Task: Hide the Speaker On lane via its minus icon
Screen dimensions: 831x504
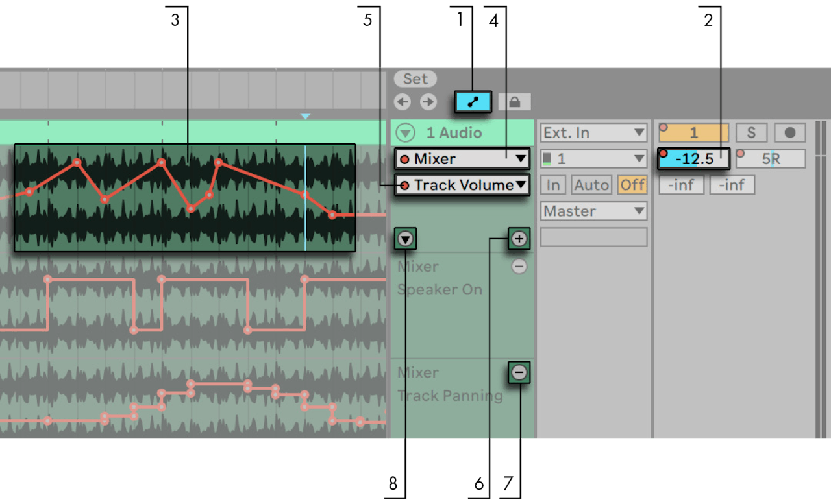Action: [x=519, y=266]
